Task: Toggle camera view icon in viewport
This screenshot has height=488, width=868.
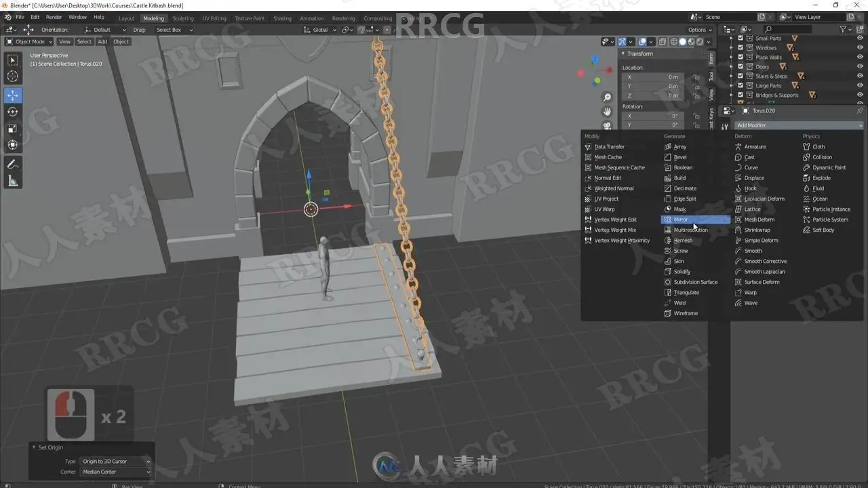Action: click(x=607, y=125)
